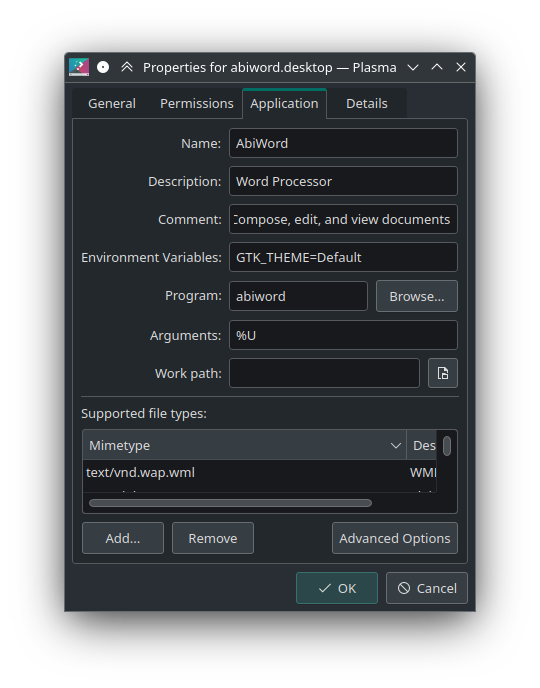Screen dimensions: 540x688
Task: Click the horizontal scrollbar of file types
Action: (230, 503)
